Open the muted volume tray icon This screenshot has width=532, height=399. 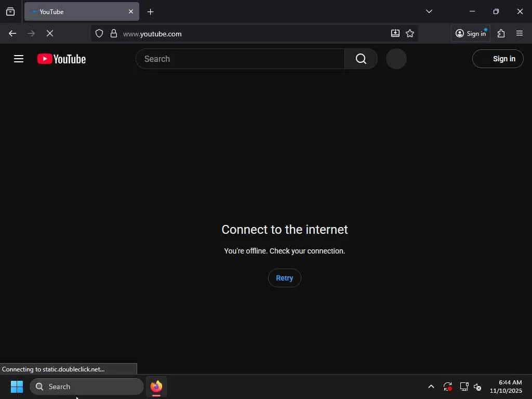click(477, 387)
